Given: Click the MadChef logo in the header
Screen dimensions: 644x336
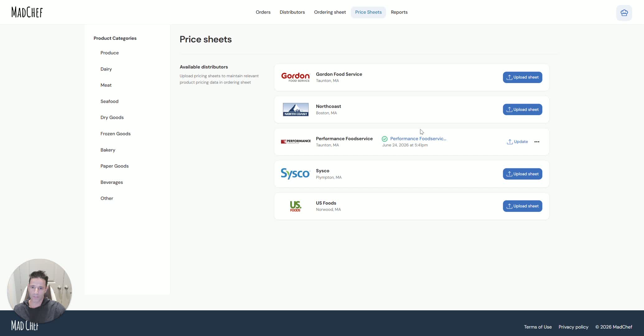Looking at the screenshot, I should 27,12.
